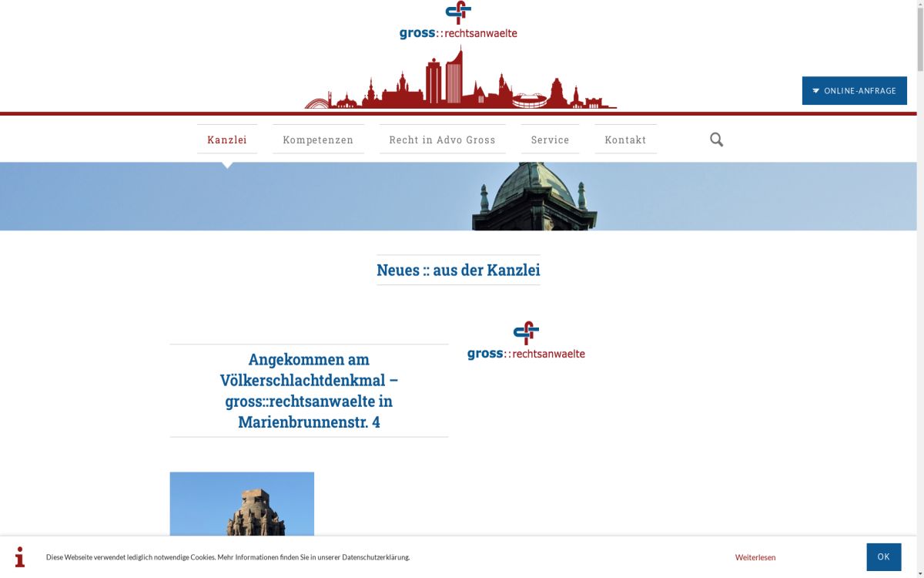924x578 pixels.
Task: Accept cookies with the OK button
Action: click(x=883, y=556)
